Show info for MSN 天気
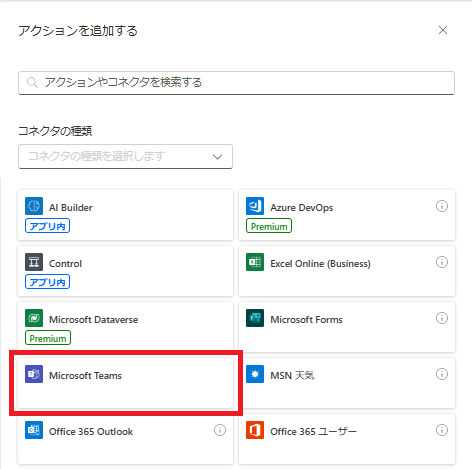This screenshot has height=469, width=472. (442, 374)
